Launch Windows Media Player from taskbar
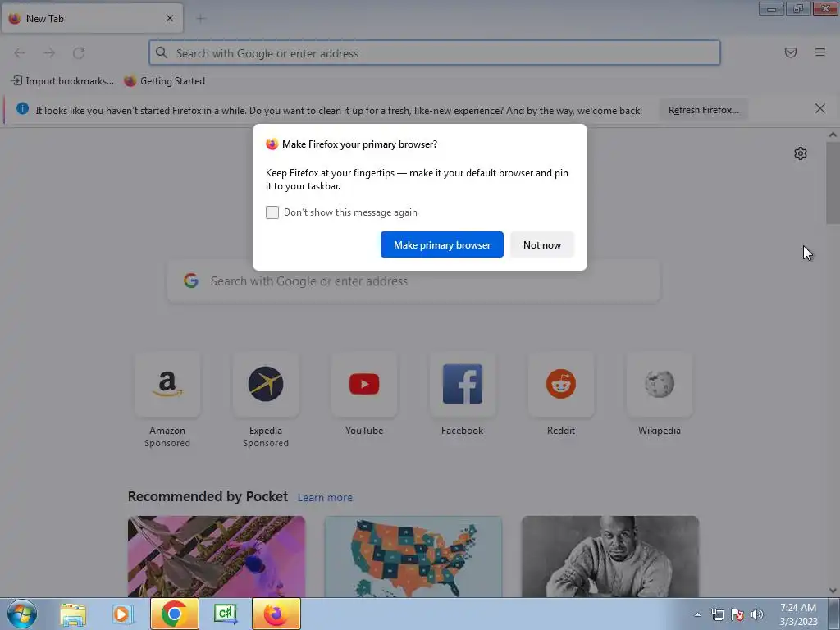Viewport: 840px width, 630px height. (x=122, y=614)
